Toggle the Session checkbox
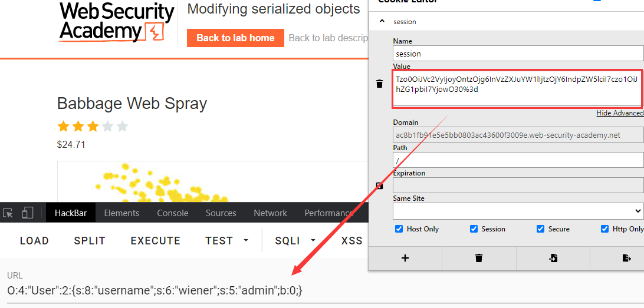The height and width of the screenshot is (308, 644). pos(474,229)
